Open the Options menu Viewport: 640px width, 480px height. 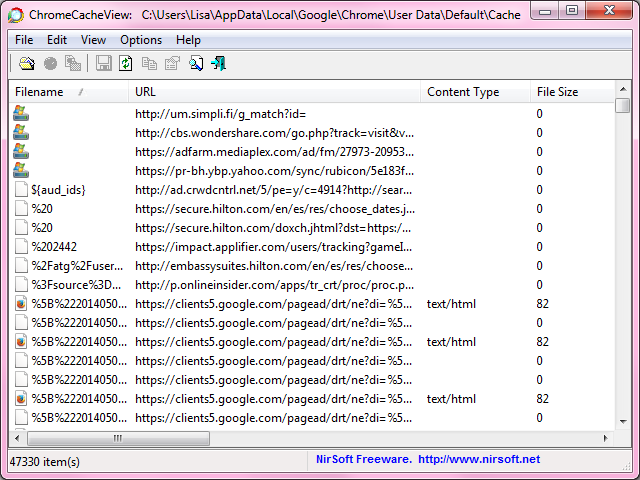(141, 40)
